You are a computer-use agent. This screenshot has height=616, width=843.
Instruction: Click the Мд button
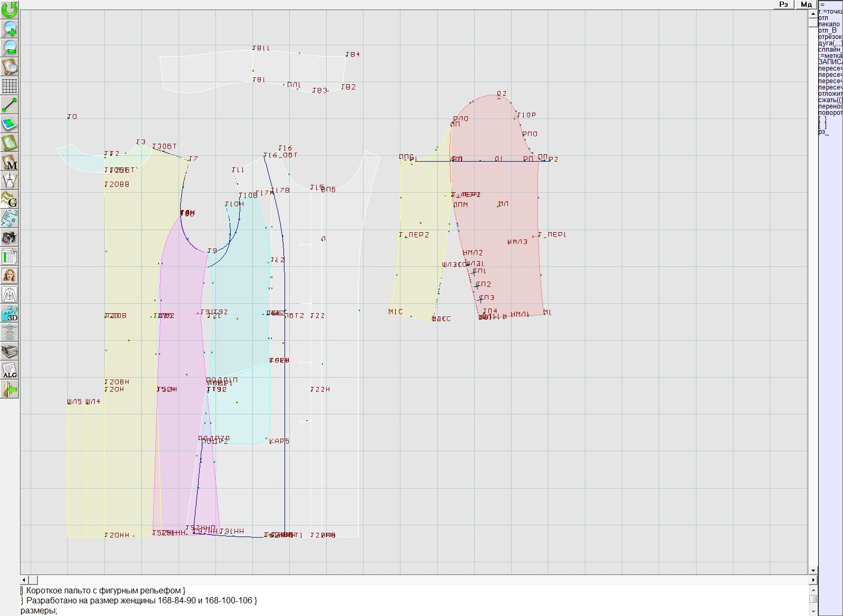806,4
